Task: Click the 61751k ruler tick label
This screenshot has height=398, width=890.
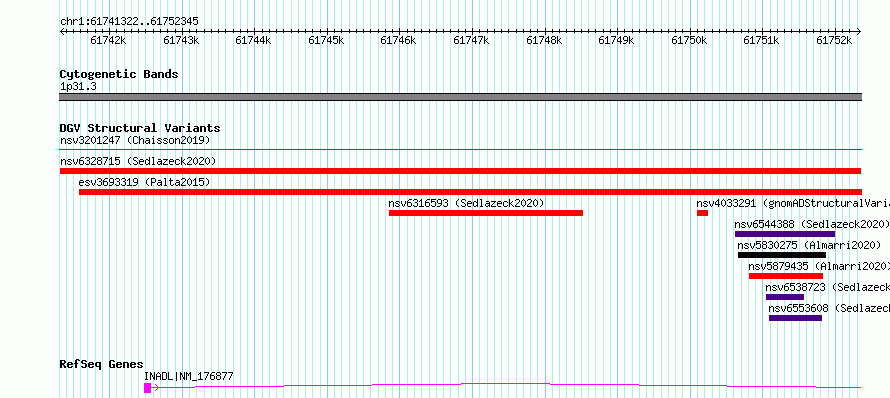Action: tap(761, 41)
